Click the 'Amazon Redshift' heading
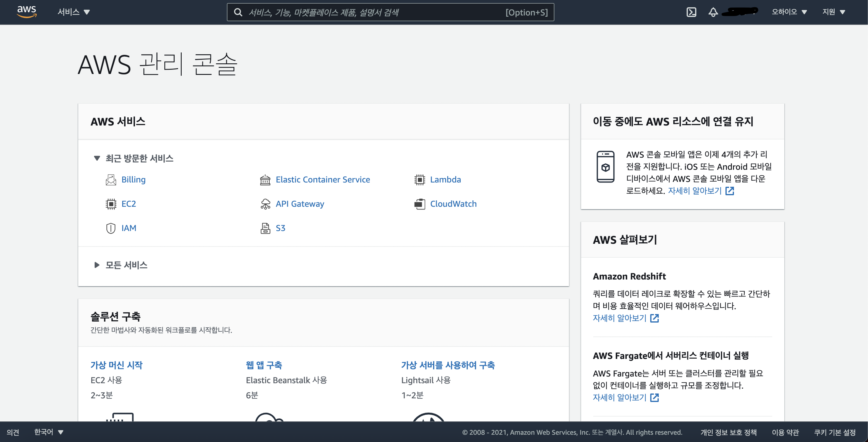The height and width of the screenshot is (442, 868). (x=629, y=276)
